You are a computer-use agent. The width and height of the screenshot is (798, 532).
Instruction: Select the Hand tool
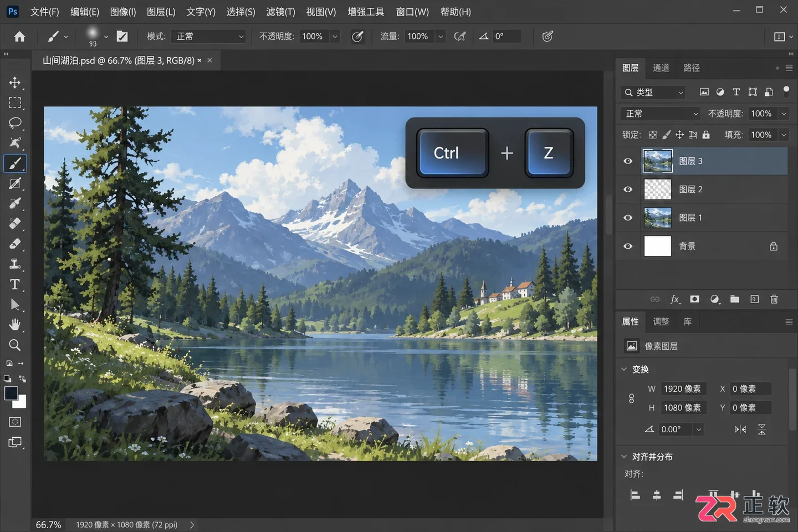(x=15, y=325)
